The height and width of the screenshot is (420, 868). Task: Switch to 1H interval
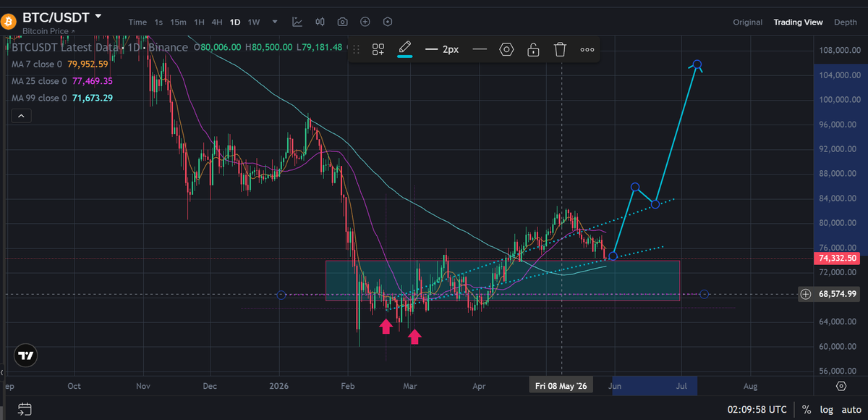click(x=199, y=22)
